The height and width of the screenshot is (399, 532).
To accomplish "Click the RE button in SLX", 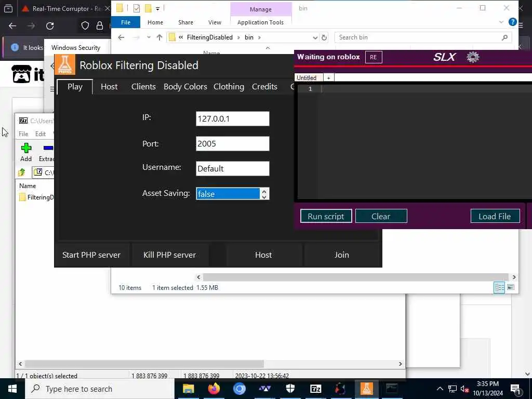I will point(374,57).
